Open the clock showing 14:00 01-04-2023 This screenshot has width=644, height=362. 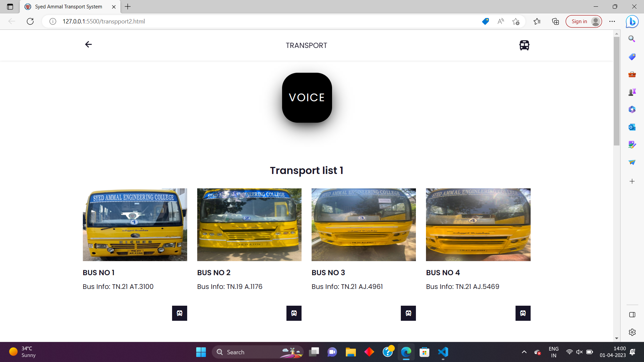tap(613, 352)
